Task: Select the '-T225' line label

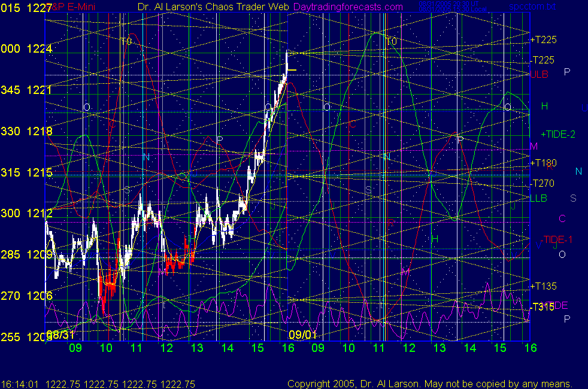Action: 542,60
